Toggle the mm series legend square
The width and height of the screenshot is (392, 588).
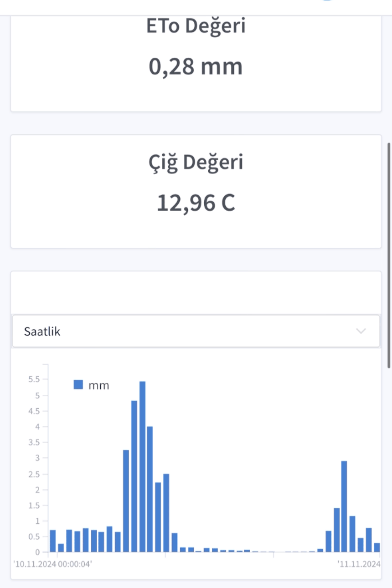[78, 385]
